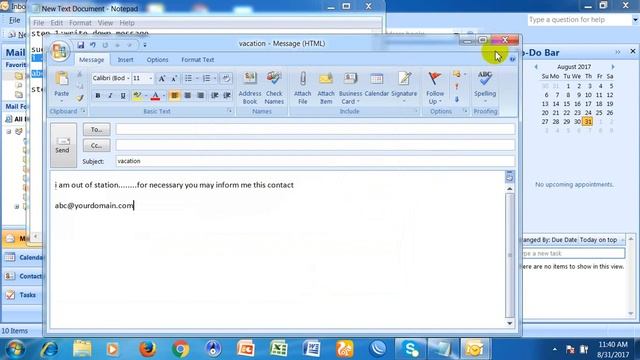
Task: Click into the Subject field
Action: click(x=315, y=161)
